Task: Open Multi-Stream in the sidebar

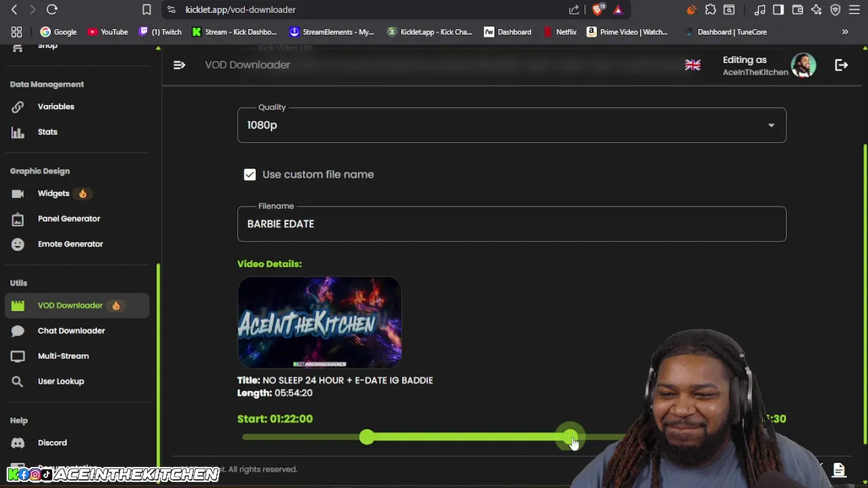Action: click(77, 356)
